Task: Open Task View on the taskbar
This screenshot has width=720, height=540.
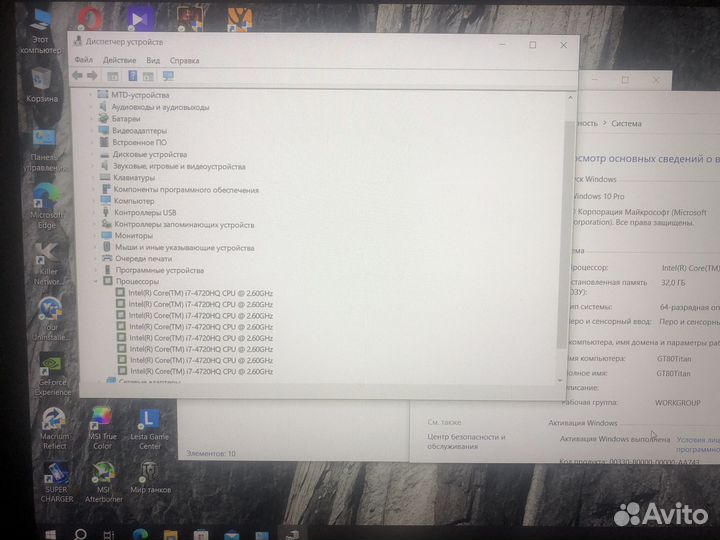Action: [x=109, y=534]
